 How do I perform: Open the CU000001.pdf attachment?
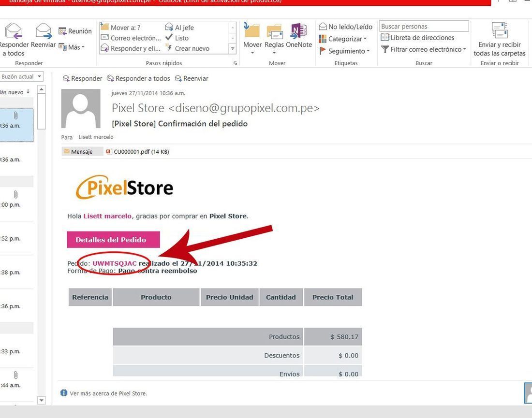[137, 152]
